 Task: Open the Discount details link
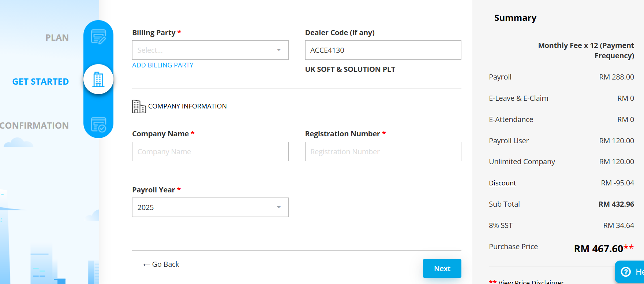[502, 183]
